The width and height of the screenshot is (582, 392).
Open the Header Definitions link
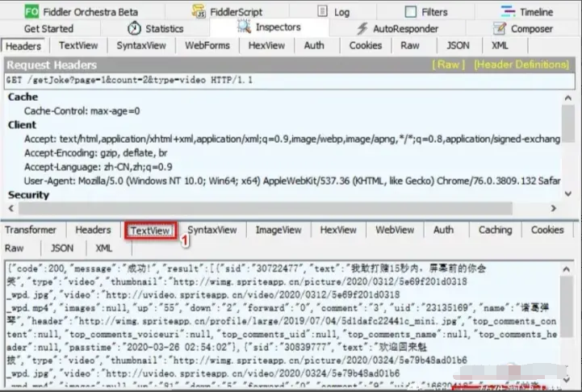click(x=521, y=65)
